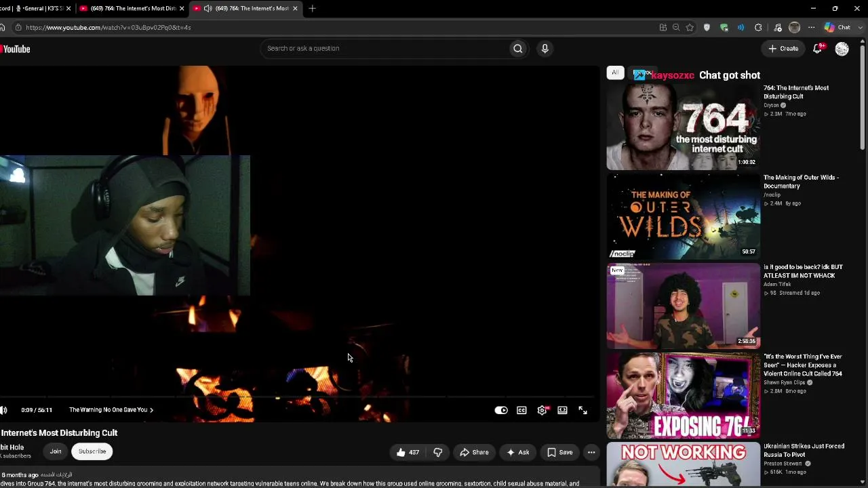Open 'It's the Worst Thing I've Ever Seen' title
The image size is (868, 488).
coord(803,365)
